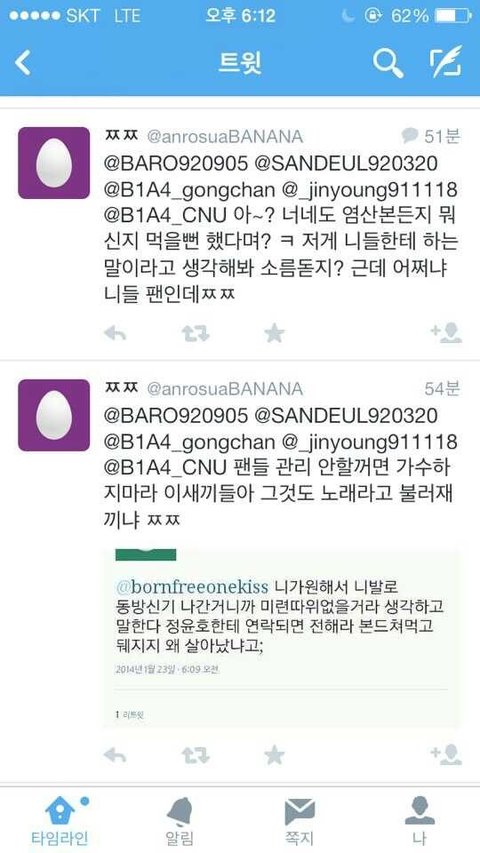Viewport: 480px width, 853px height.
Task: Open the 알림 notifications tab
Action: tap(179, 820)
